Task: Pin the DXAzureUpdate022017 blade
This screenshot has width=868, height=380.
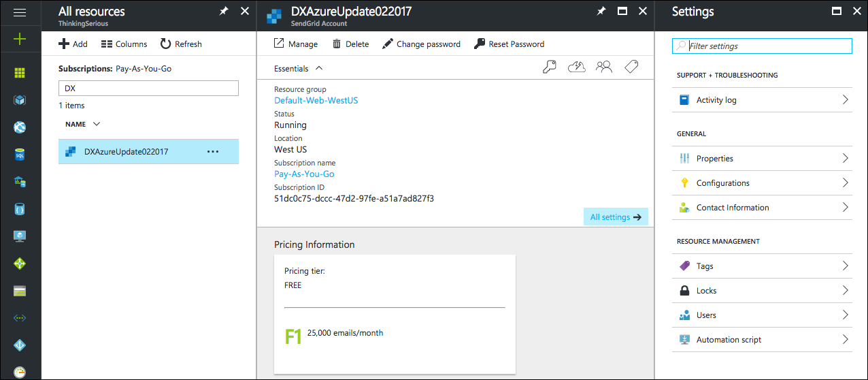Action: pos(601,12)
